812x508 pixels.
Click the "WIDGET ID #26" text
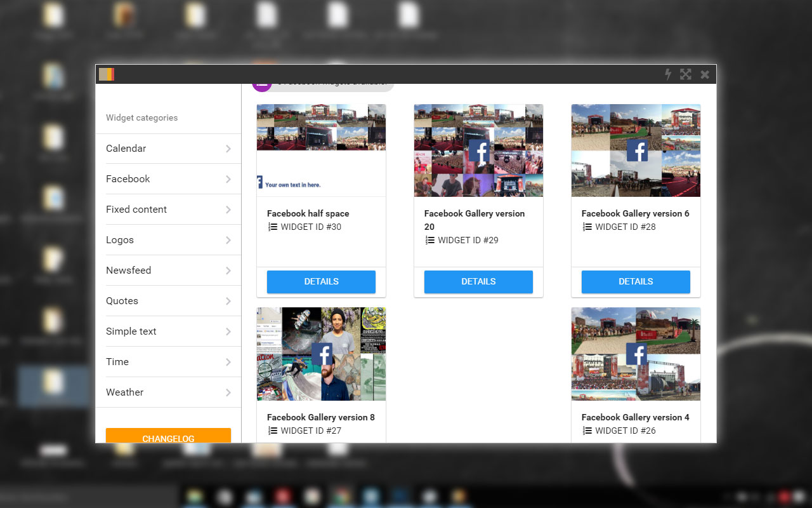click(x=625, y=431)
